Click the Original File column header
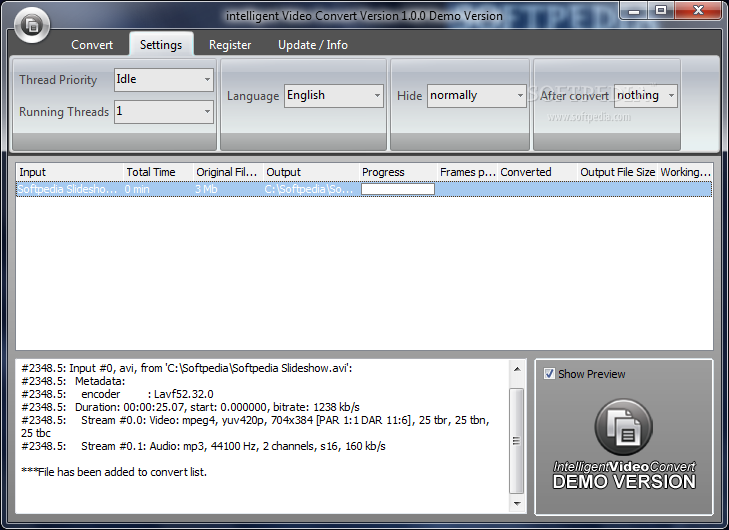 pos(228,172)
